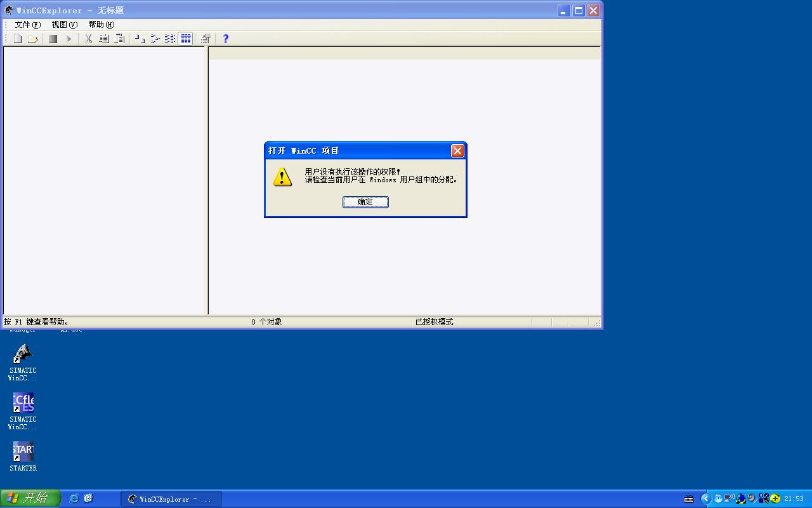Open the STARTER desktop shortcut
Image resolution: width=812 pixels, height=508 pixels.
pos(23,457)
